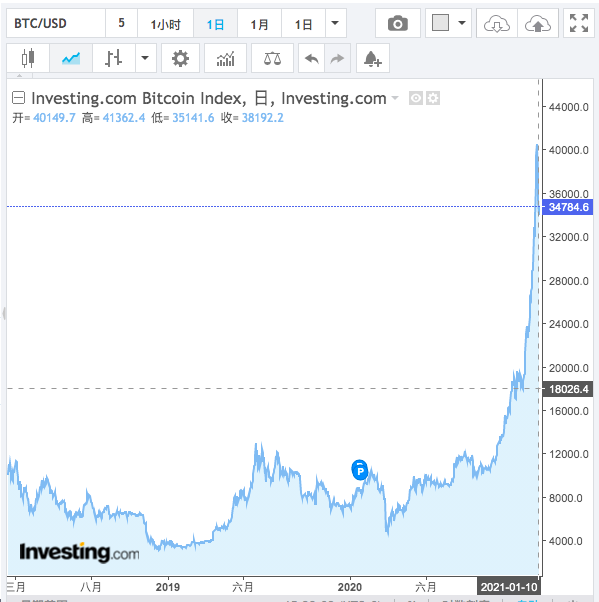Select the candlestick chart type
The height and width of the screenshot is (602, 599).
click(x=28, y=58)
